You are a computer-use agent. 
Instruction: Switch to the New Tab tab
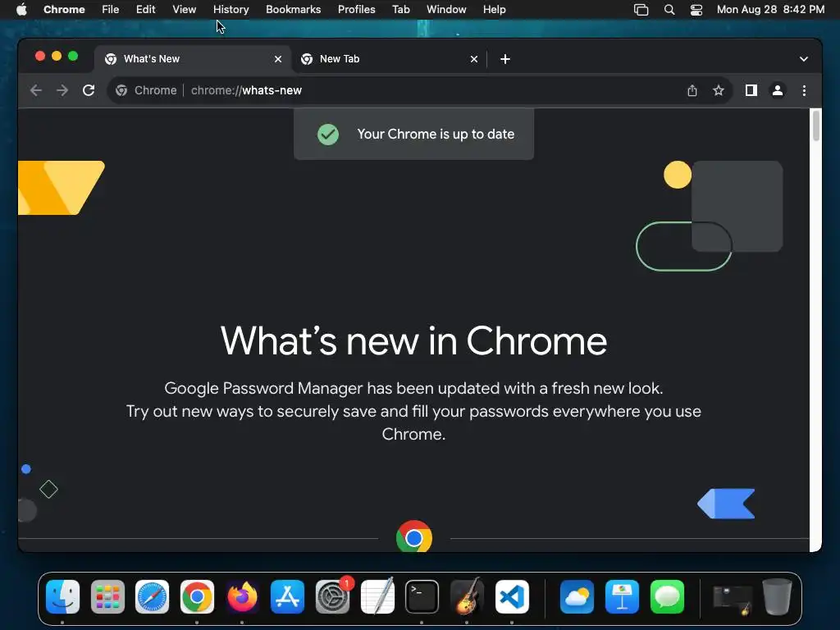(390, 59)
